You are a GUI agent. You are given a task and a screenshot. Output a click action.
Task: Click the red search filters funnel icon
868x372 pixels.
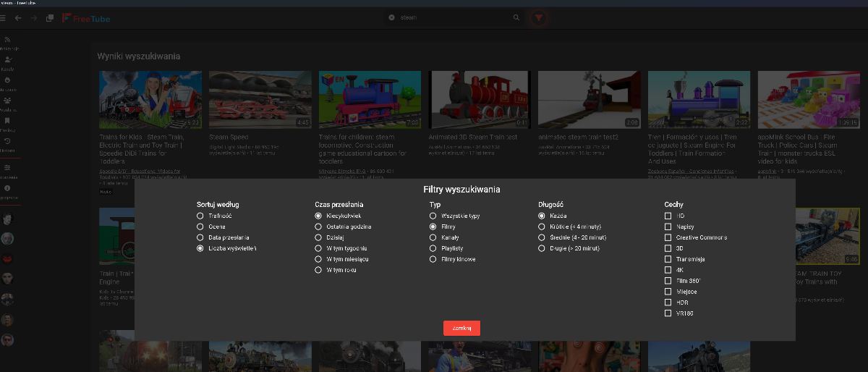(x=537, y=17)
